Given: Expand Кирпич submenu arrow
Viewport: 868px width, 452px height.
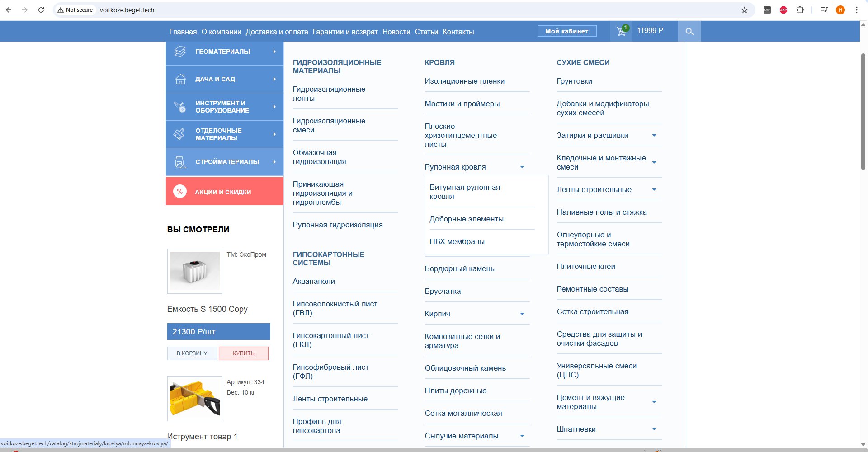Looking at the screenshot, I should click(522, 314).
